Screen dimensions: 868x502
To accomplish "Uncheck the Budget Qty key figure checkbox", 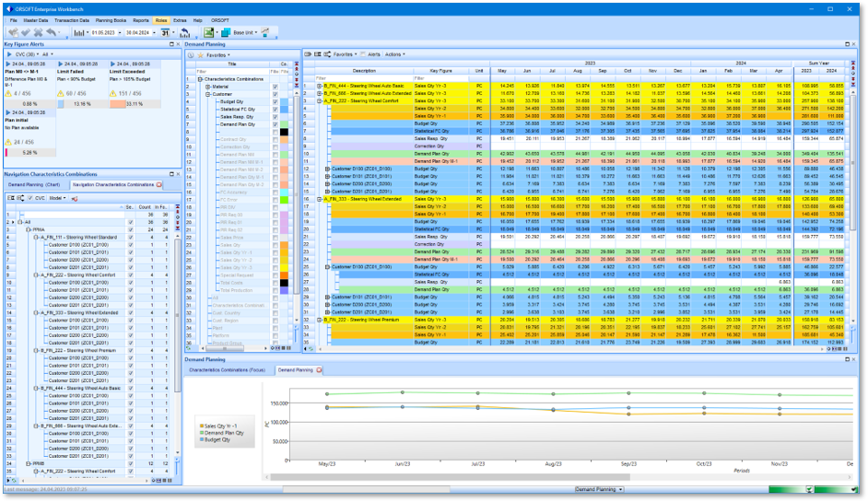I will tap(276, 102).
